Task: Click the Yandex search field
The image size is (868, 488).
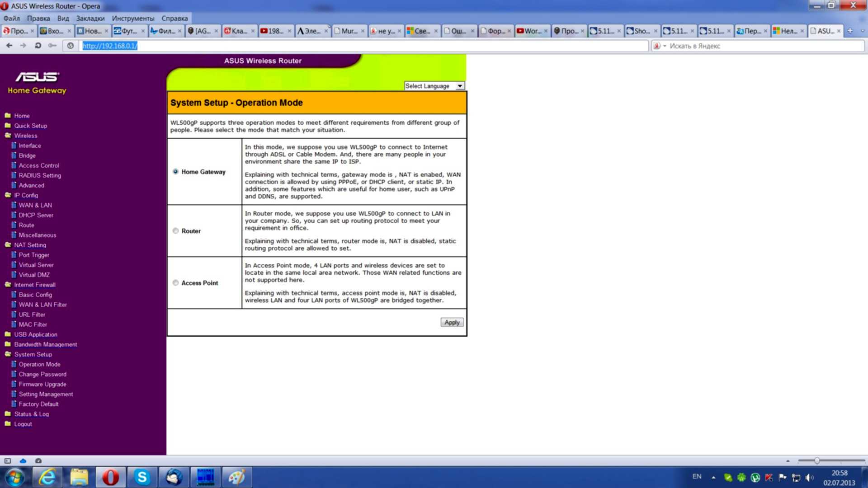Action: [764, 46]
